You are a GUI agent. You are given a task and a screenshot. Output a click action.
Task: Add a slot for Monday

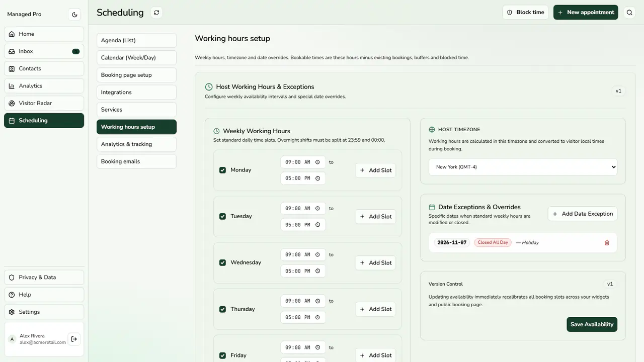pos(375,170)
